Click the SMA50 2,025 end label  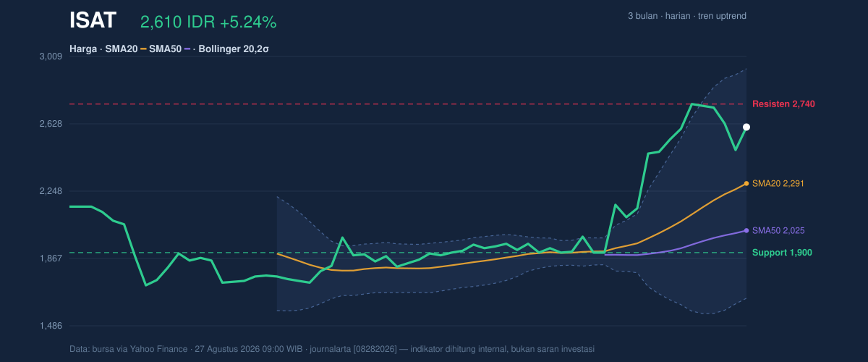pyautogui.click(x=778, y=231)
